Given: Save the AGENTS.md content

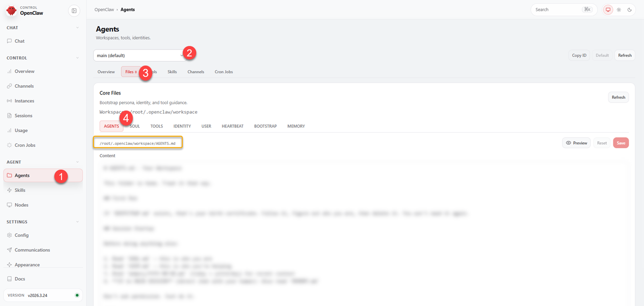Looking at the screenshot, I should click(x=621, y=142).
